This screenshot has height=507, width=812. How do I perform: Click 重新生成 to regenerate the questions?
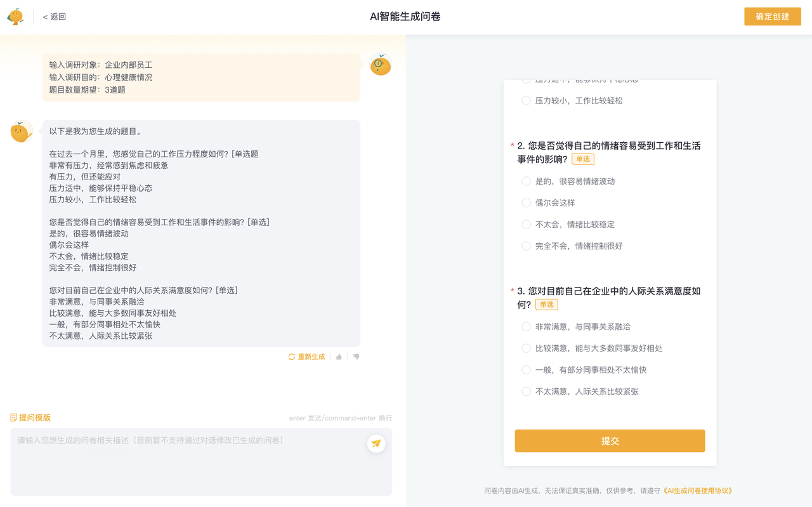click(311, 357)
